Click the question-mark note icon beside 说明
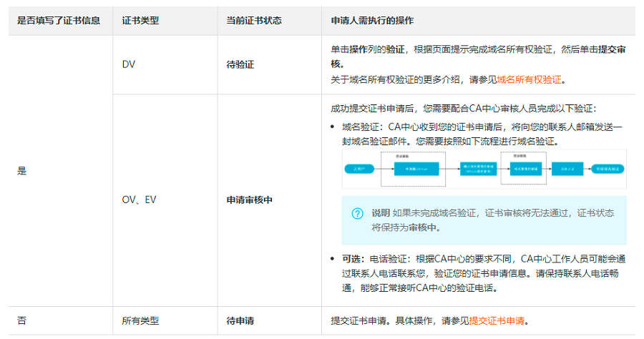644x339 pixels. pyautogui.click(x=357, y=213)
